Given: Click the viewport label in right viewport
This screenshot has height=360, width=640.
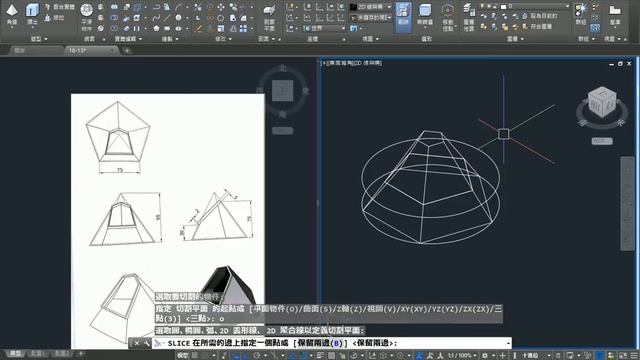Looking at the screenshot, I should click(x=352, y=63).
